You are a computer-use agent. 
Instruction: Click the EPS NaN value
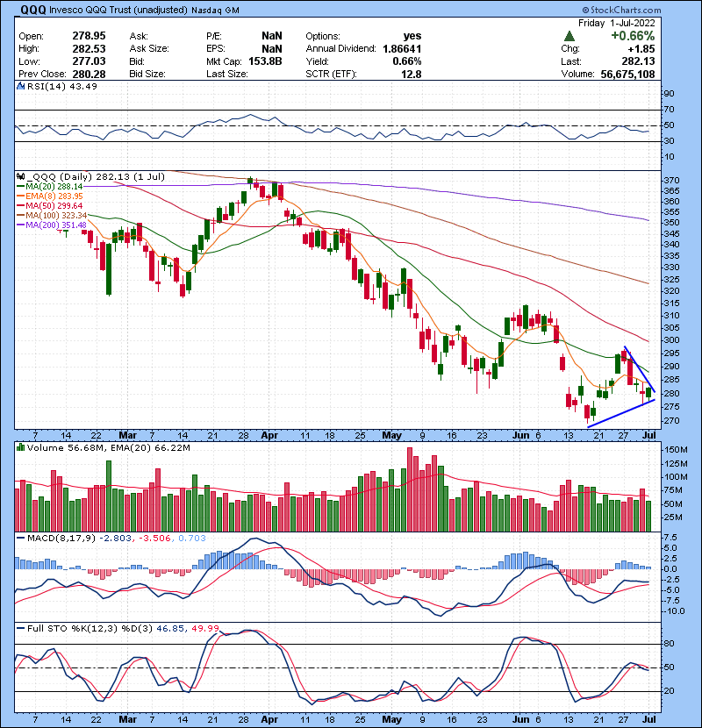coord(272,49)
